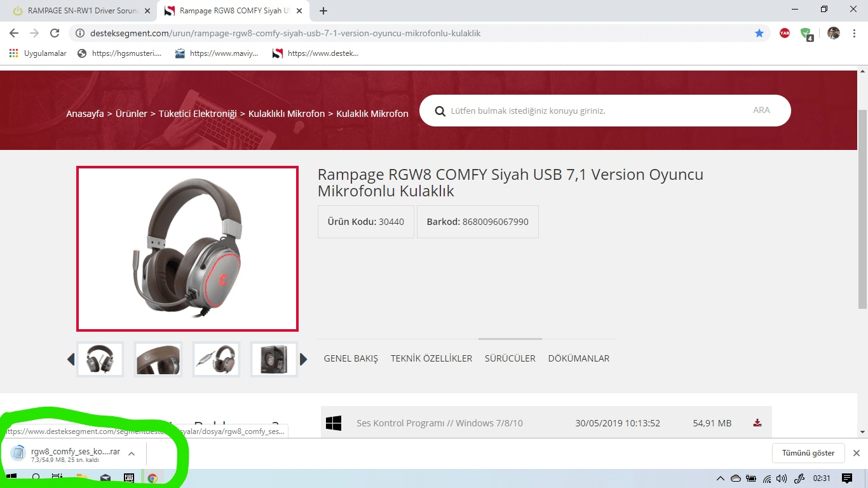Click Ses Kontrol Programı Windows 7/8/10 text

click(x=440, y=423)
